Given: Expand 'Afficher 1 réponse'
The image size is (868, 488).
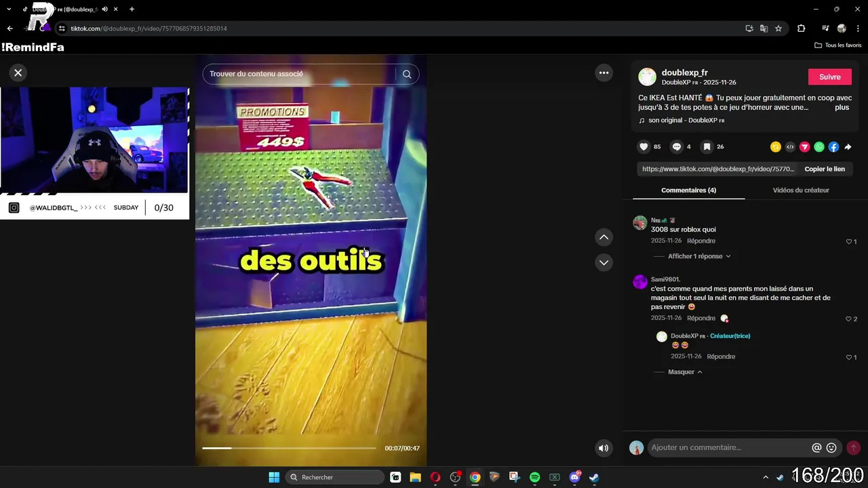Looking at the screenshot, I should [x=699, y=256].
